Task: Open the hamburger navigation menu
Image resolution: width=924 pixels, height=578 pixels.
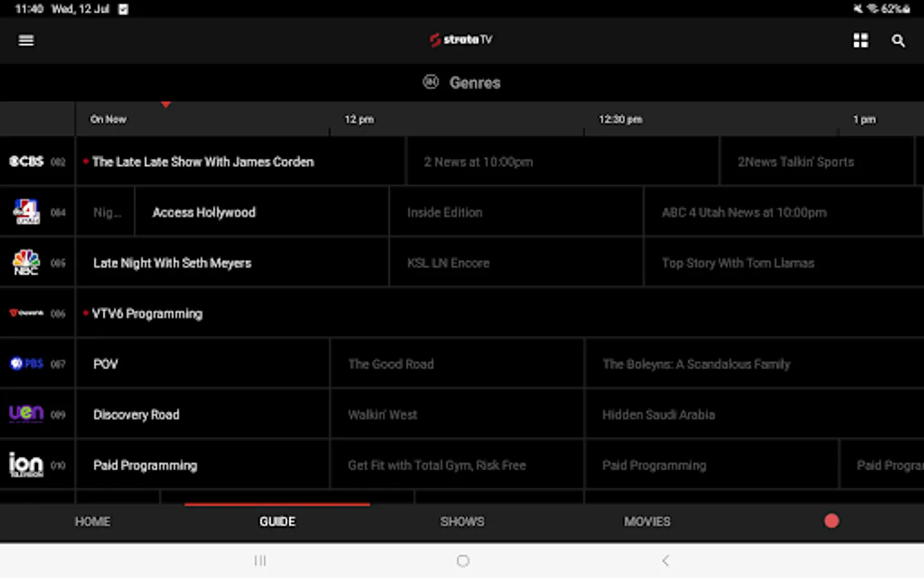Action: click(x=26, y=40)
